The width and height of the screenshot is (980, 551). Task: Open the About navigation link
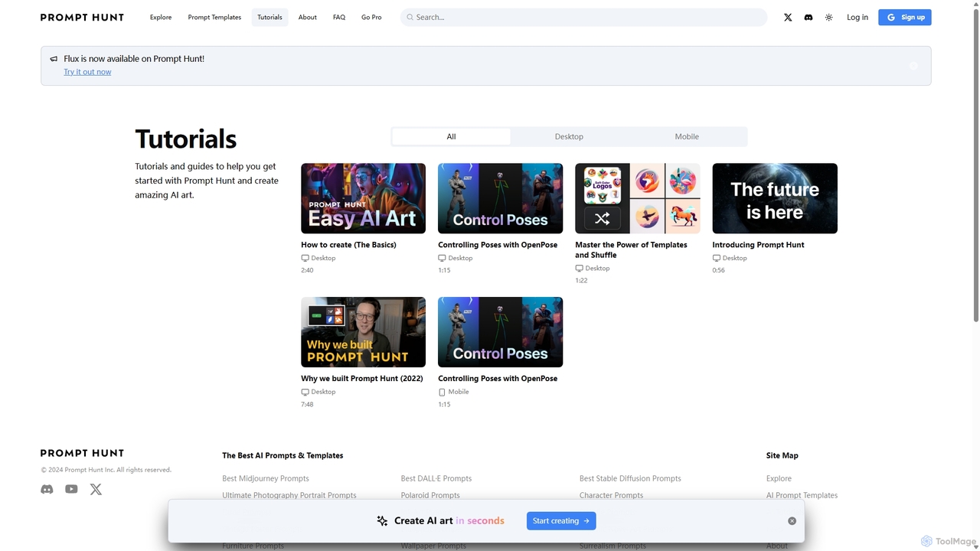point(308,17)
